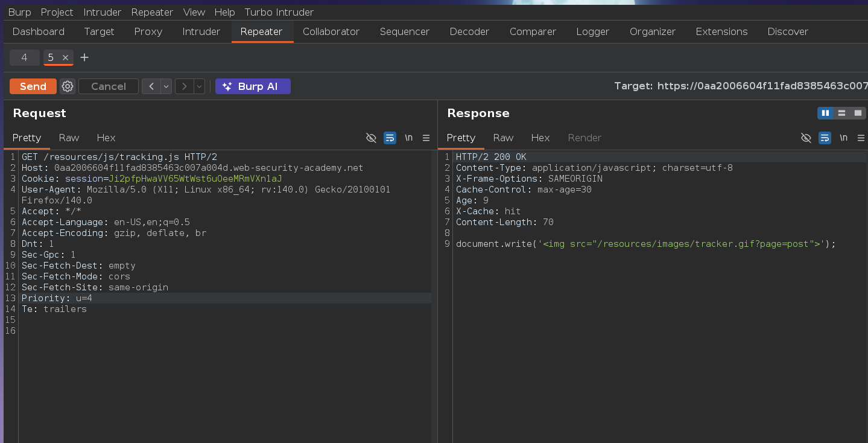Open the Burp menu
Screen dimensions: 868x443
pos(20,12)
